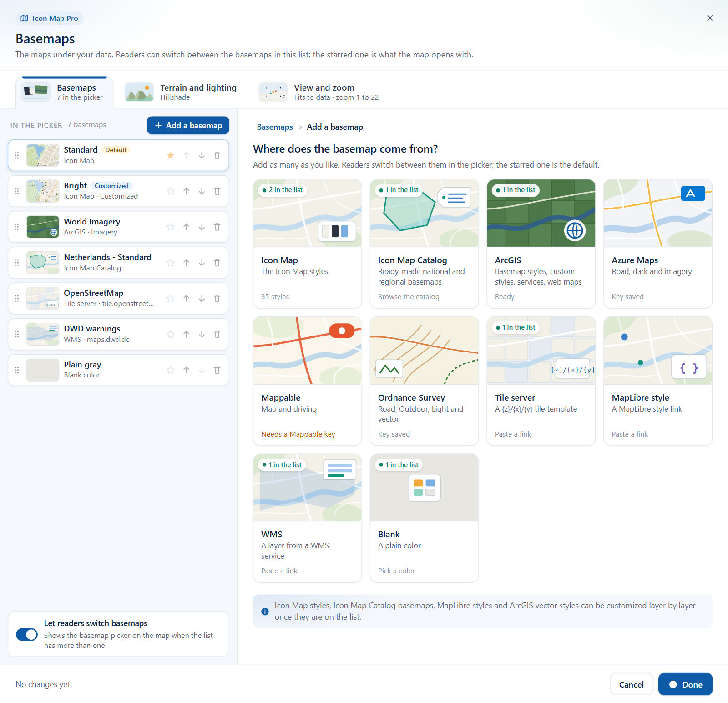Click 'Browse the catalog' text
This screenshot has width=728, height=703.
point(409,297)
